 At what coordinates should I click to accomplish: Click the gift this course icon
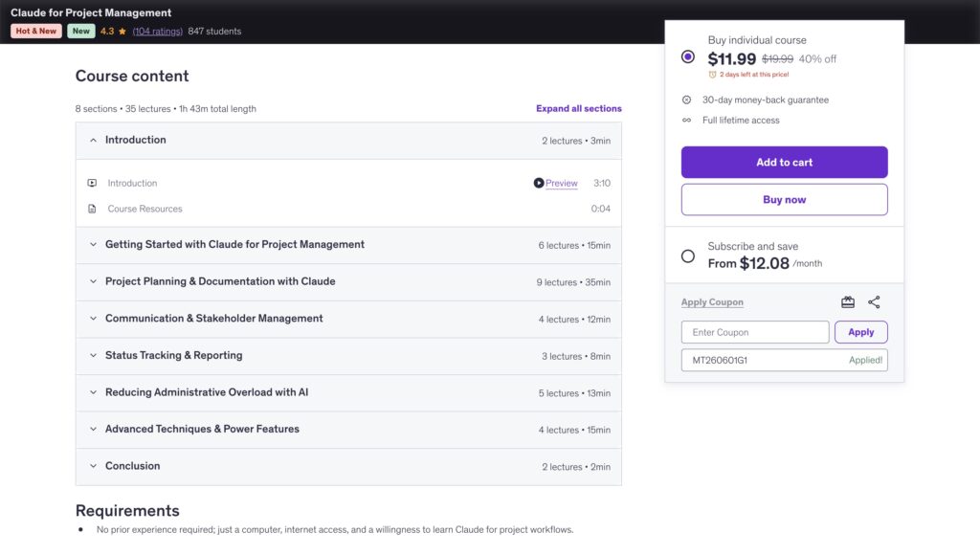(848, 302)
